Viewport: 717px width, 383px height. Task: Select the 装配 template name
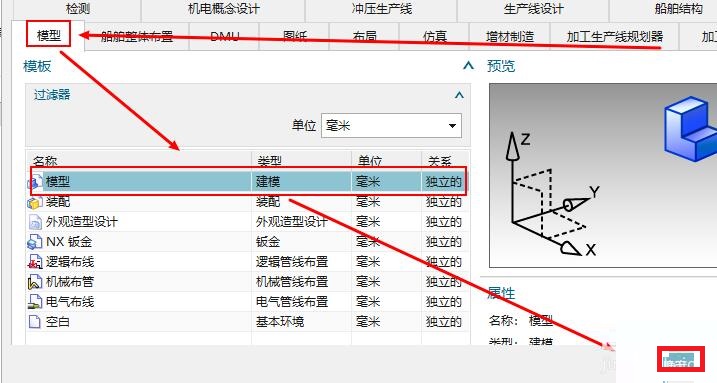click(58, 202)
